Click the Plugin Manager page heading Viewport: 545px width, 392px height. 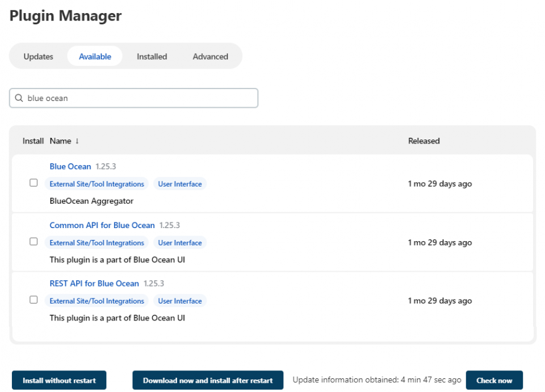65,16
